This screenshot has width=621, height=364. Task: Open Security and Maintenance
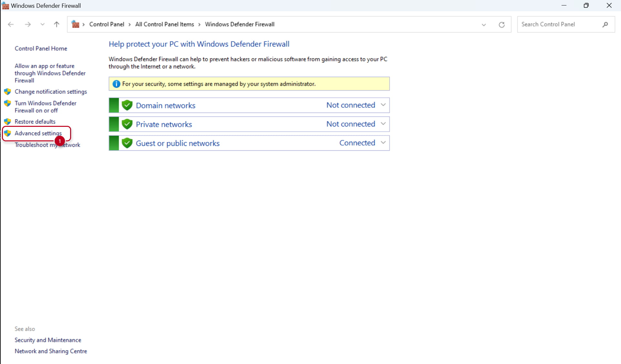[x=48, y=340]
